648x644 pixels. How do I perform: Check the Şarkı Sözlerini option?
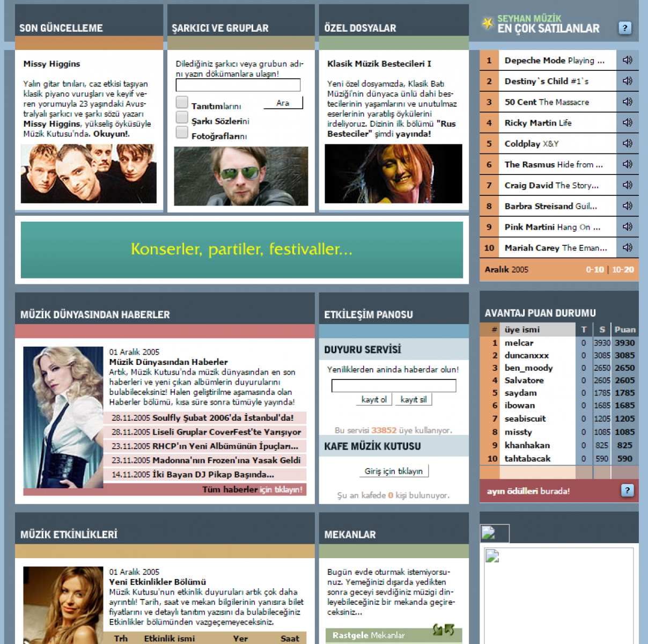point(182,117)
